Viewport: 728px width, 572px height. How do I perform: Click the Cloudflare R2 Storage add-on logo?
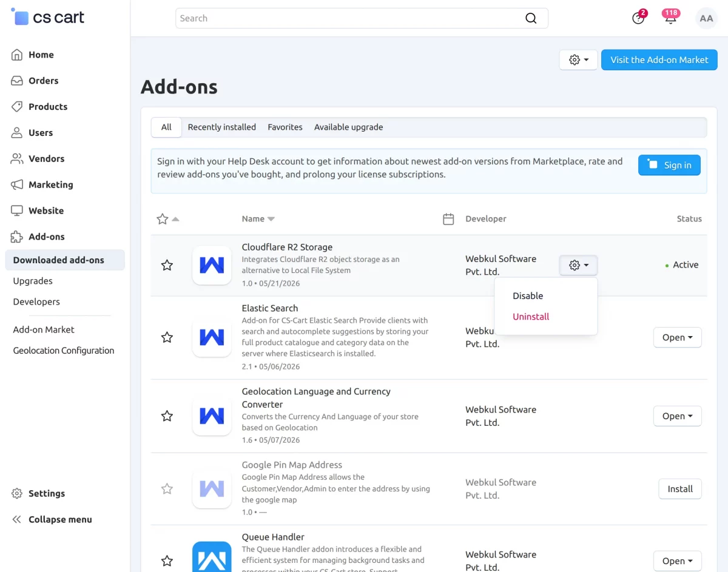point(212,265)
